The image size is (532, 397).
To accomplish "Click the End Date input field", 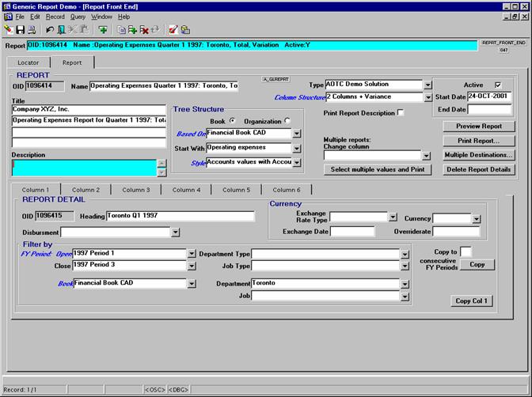I will coord(489,109).
